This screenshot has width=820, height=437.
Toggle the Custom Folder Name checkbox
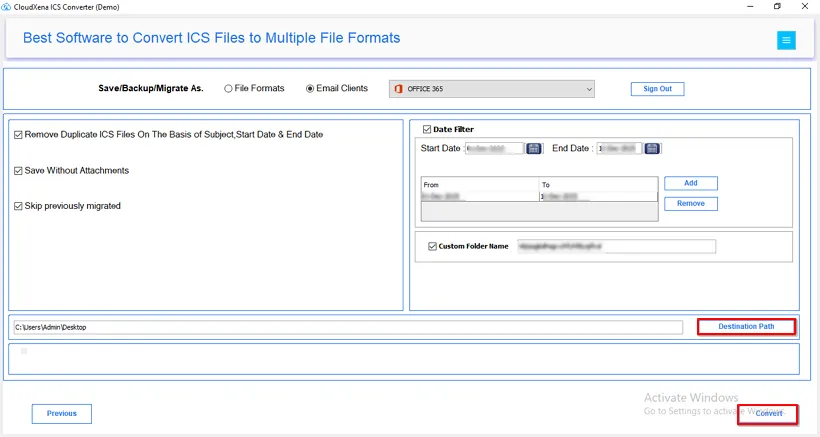click(432, 246)
